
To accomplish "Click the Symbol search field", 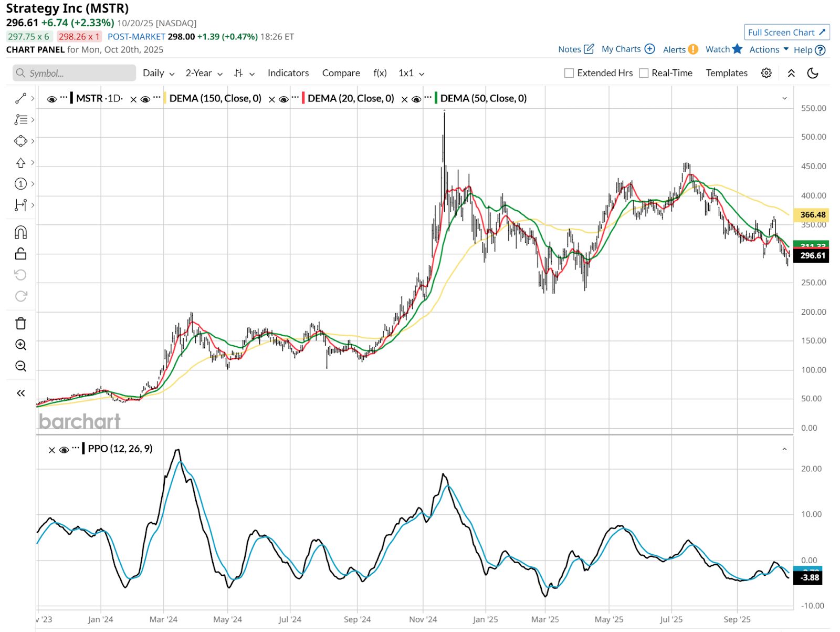I will tap(75, 73).
